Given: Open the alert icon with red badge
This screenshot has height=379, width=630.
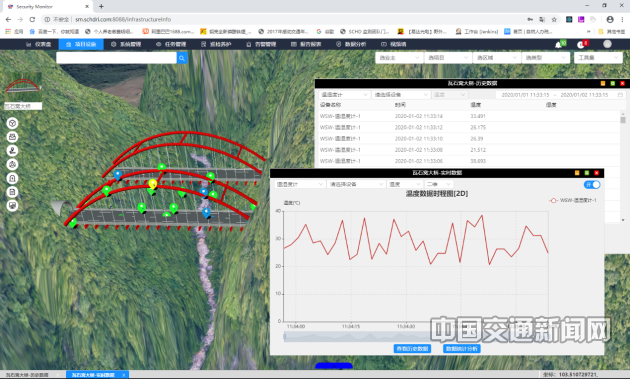Looking at the screenshot, I should [582, 44].
